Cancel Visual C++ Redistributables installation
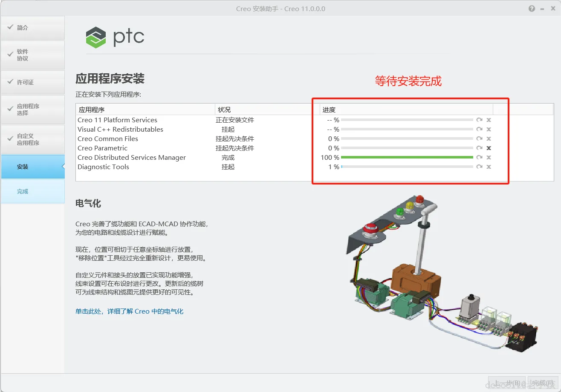561x392 pixels. click(489, 130)
